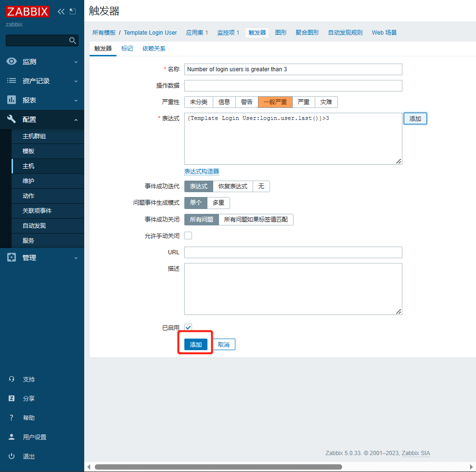
Task: Click the wrench icon beside 配置
Action: tap(12, 119)
